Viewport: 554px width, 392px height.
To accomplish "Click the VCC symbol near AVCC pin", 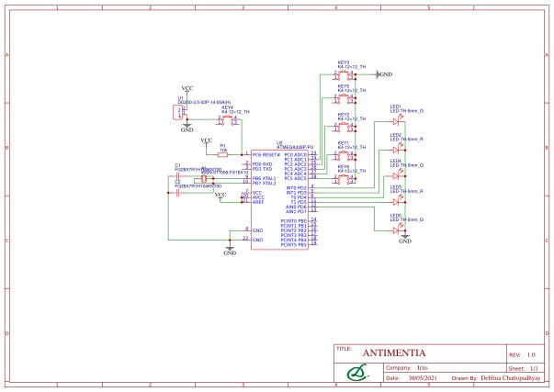I will click(220, 196).
